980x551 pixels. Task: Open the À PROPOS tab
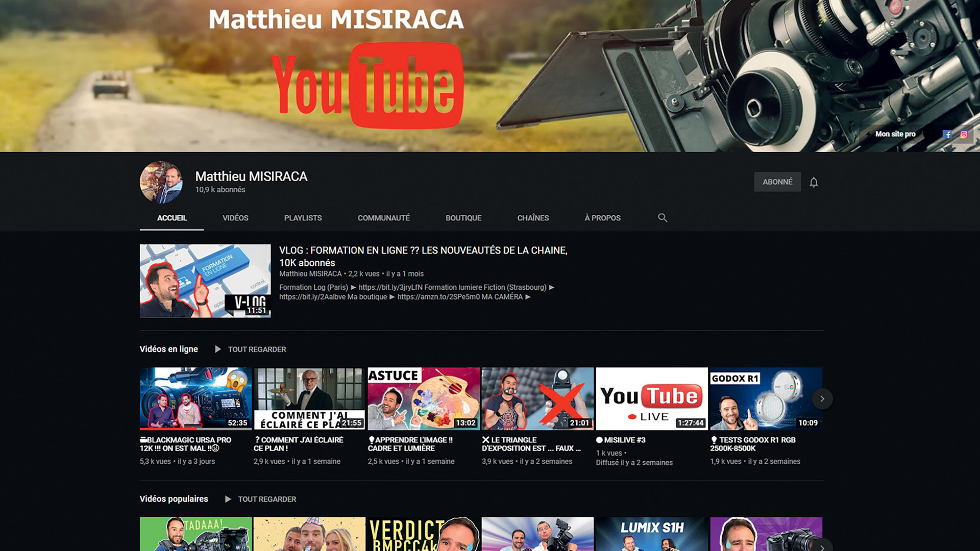[602, 218]
